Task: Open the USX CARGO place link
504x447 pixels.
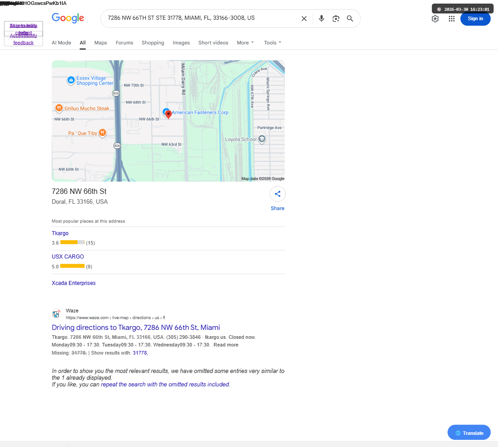Action: click(x=68, y=257)
